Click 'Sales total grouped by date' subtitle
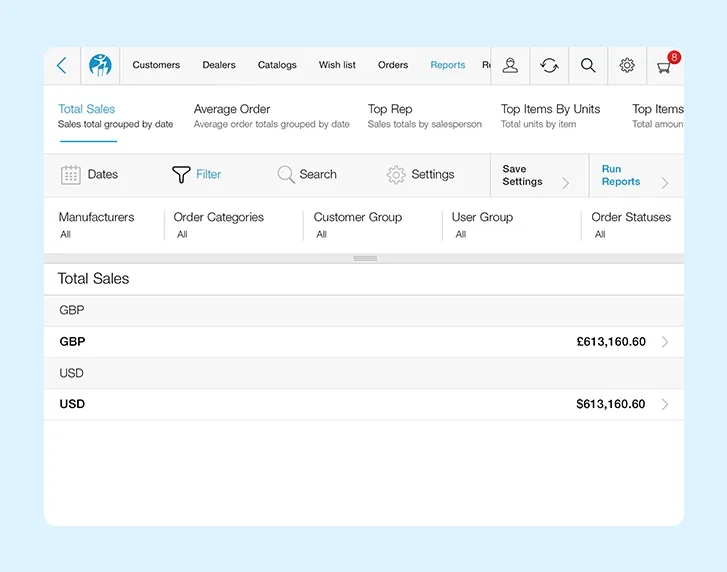 click(x=115, y=124)
